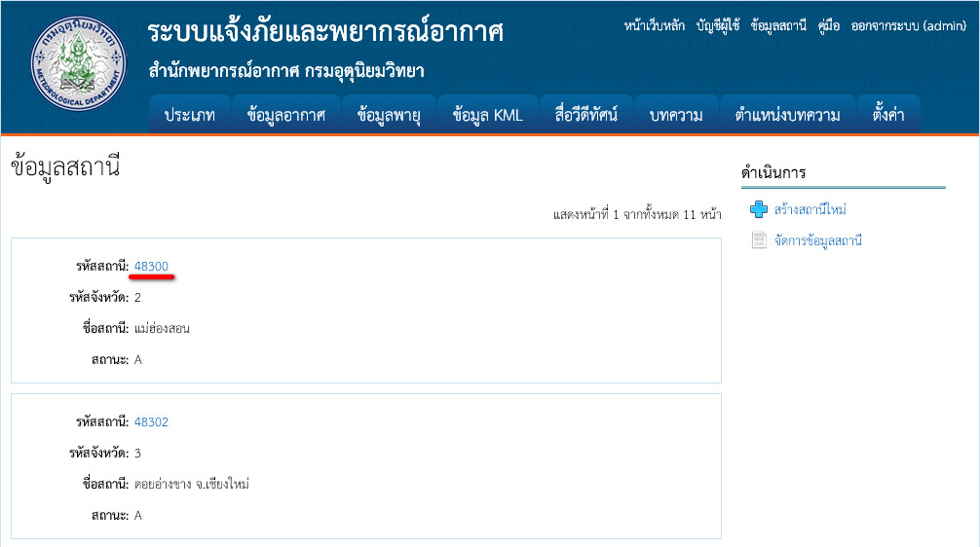Viewport: 980px width, 547px height.
Task: Click province code value 2
Action: (x=137, y=297)
